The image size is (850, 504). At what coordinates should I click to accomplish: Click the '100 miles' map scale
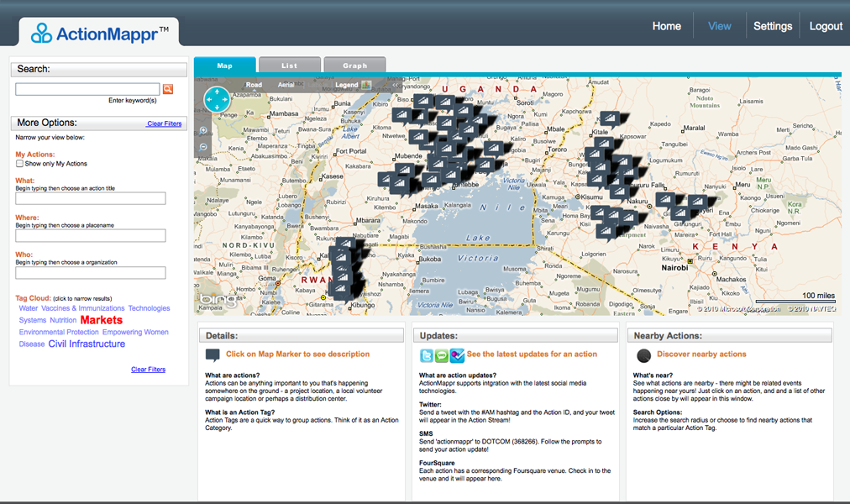coord(819,296)
